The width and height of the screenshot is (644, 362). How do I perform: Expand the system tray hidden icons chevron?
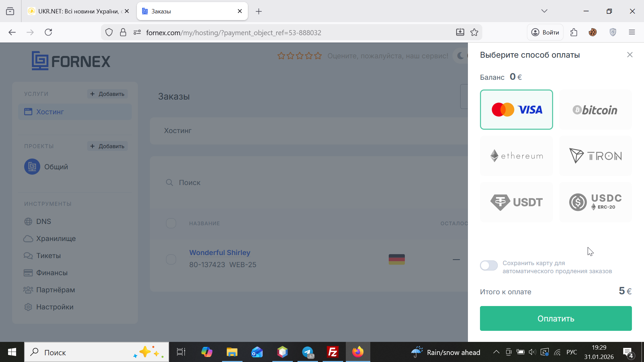pos(496,352)
